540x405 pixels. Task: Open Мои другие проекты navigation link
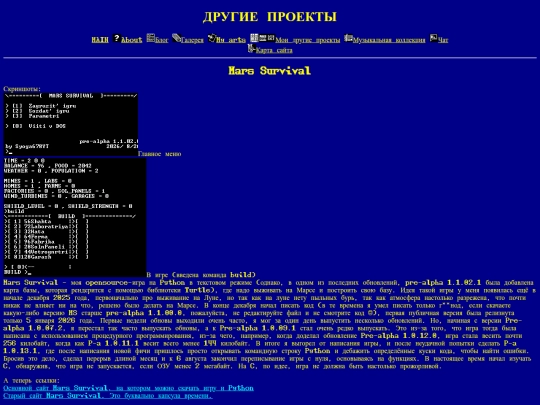308,40
